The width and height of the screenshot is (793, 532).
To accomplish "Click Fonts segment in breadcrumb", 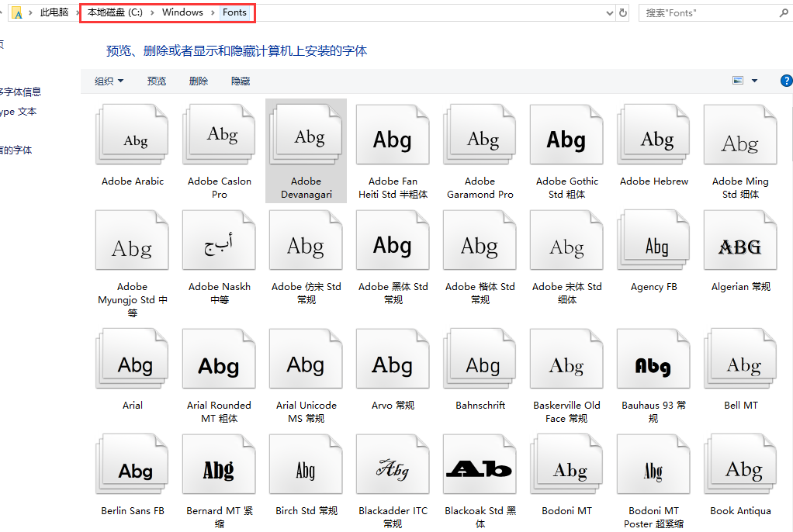I will 234,12.
